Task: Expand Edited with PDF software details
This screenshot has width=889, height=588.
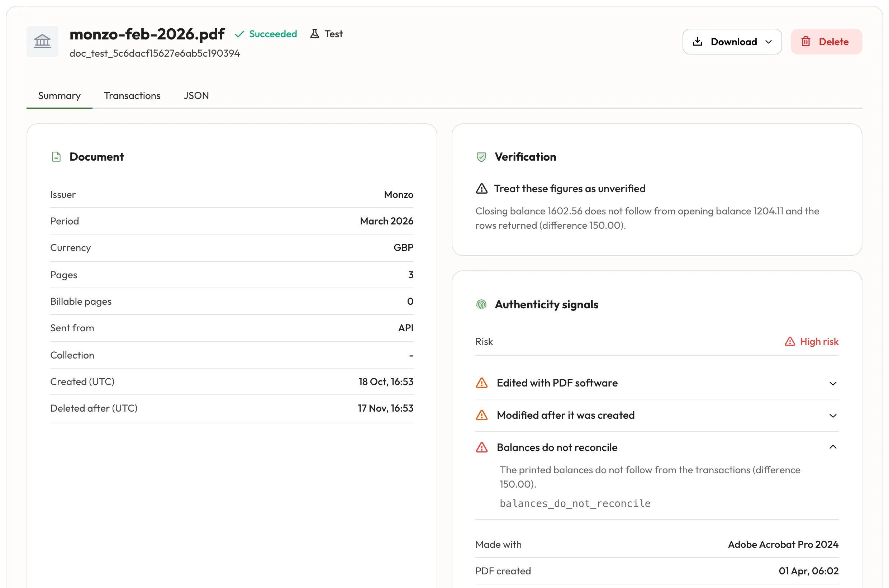Action: [833, 383]
